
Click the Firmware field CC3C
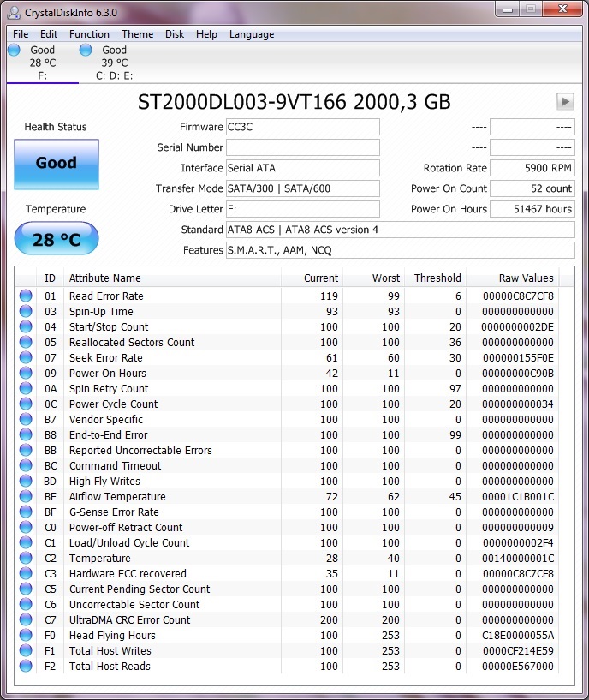[303, 127]
